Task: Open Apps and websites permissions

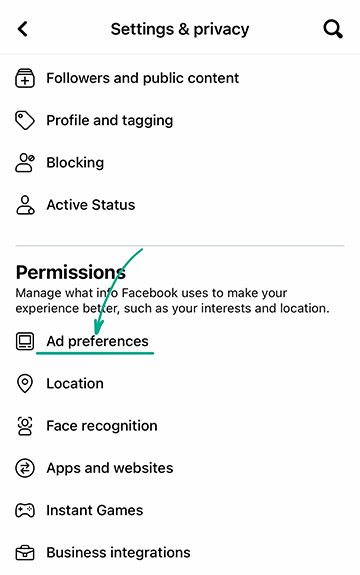Action: click(x=180, y=468)
